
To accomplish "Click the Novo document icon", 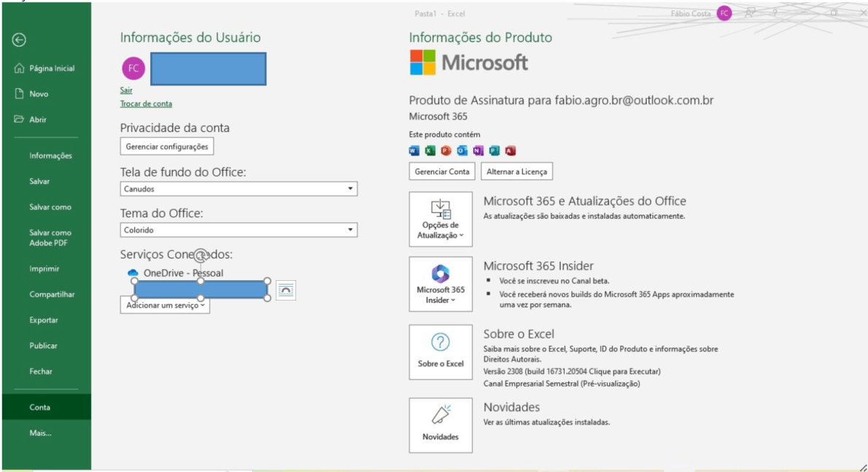I will (x=20, y=93).
